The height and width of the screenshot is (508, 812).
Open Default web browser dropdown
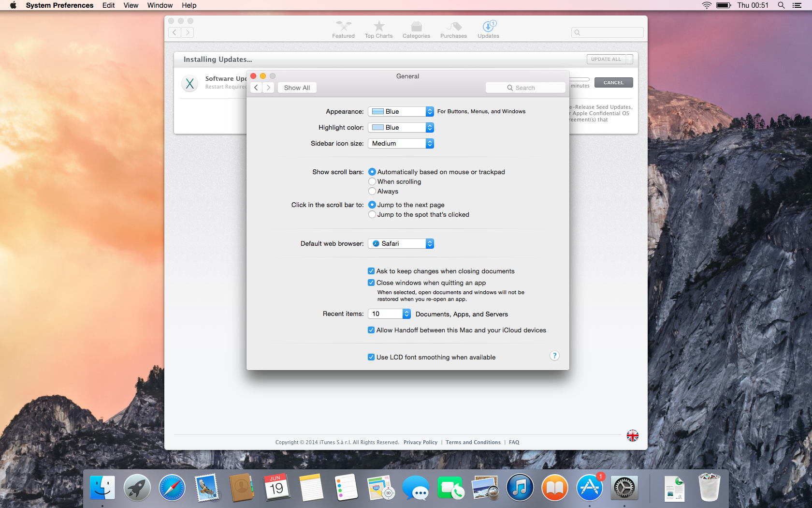point(401,243)
